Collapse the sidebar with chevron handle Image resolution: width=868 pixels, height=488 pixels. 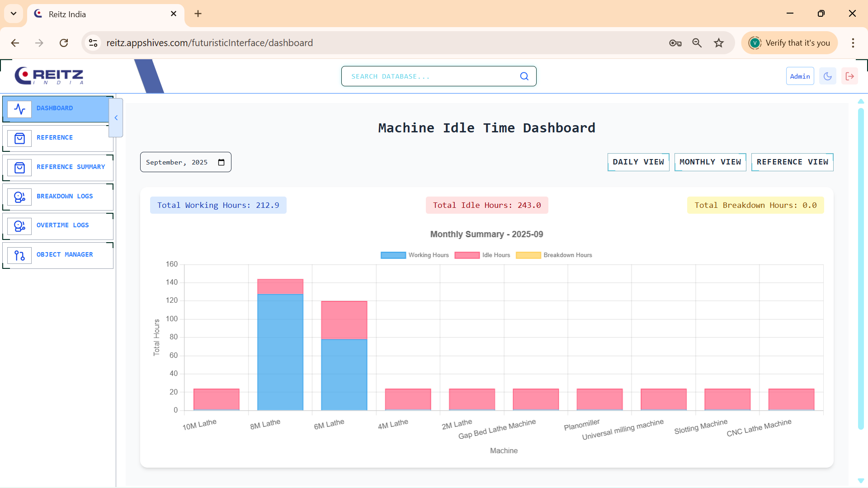[x=116, y=118]
